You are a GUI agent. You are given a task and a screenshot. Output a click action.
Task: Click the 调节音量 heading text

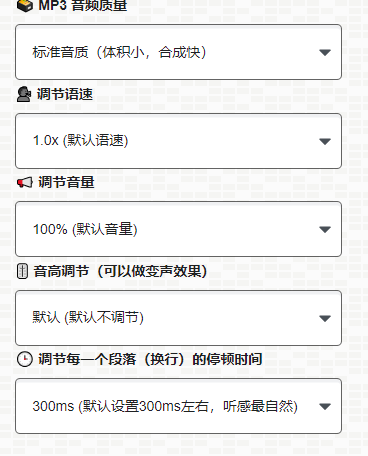click(66, 182)
